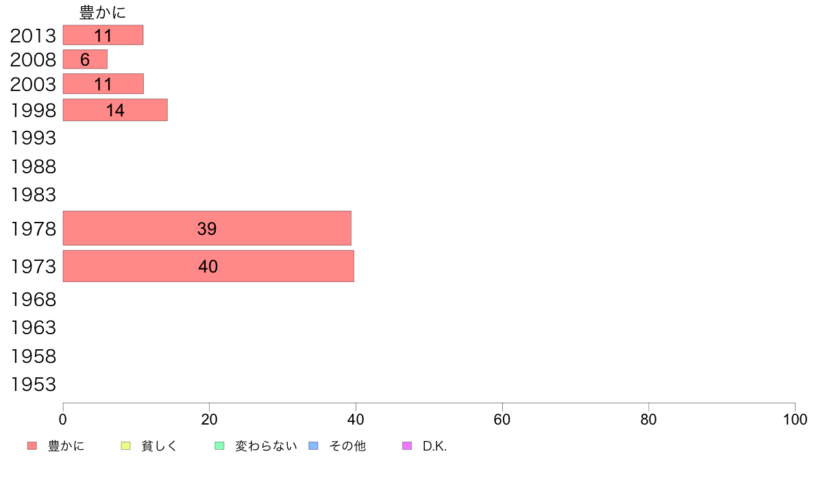Select the 2013 bar showing 11
The height and width of the screenshot is (504, 814).
(103, 35)
